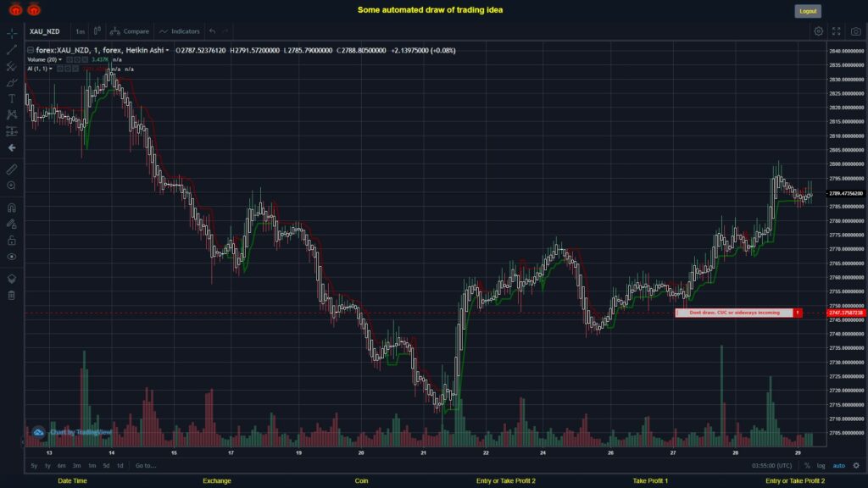
Task: Select the crosshair cursor tool
Action: 12,33
